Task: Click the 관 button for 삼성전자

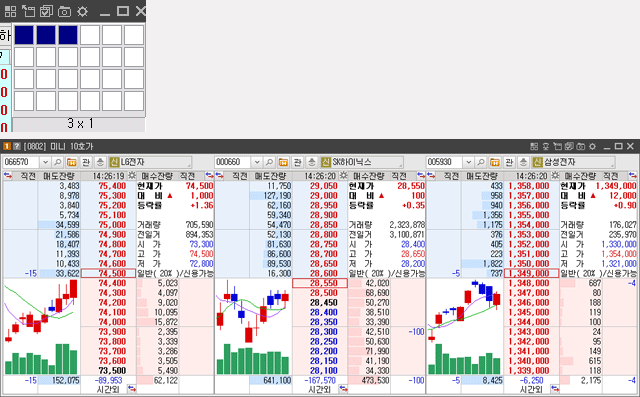Action: (509, 162)
